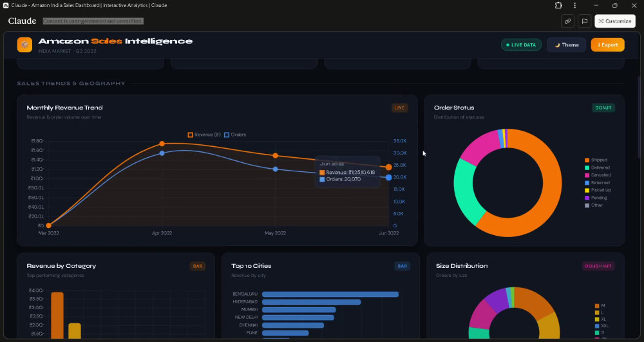This screenshot has width=644, height=342.
Task: Toggle Other in Order Status legend
Action: coord(594,205)
